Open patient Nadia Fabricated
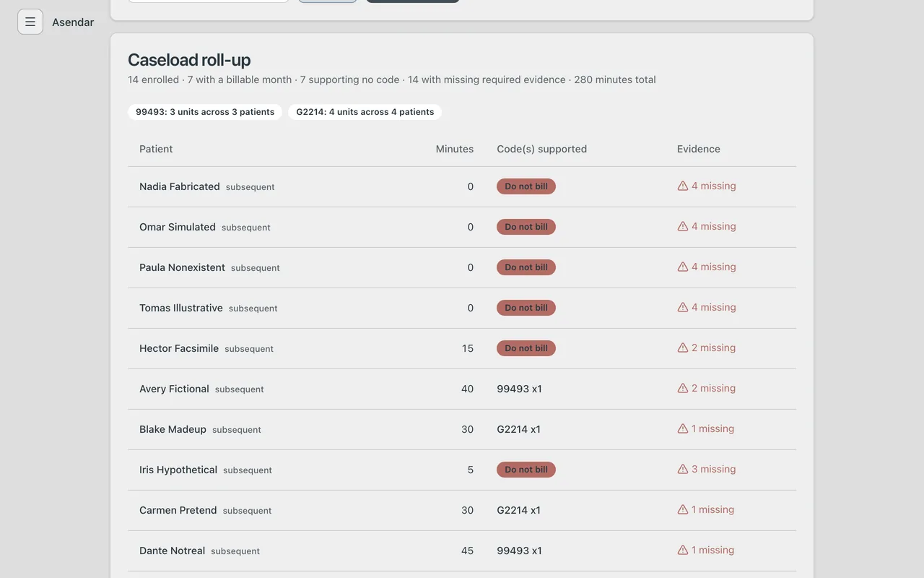Viewport: 924px width, 578px height. pyautogui.click(x=180, y=186)
